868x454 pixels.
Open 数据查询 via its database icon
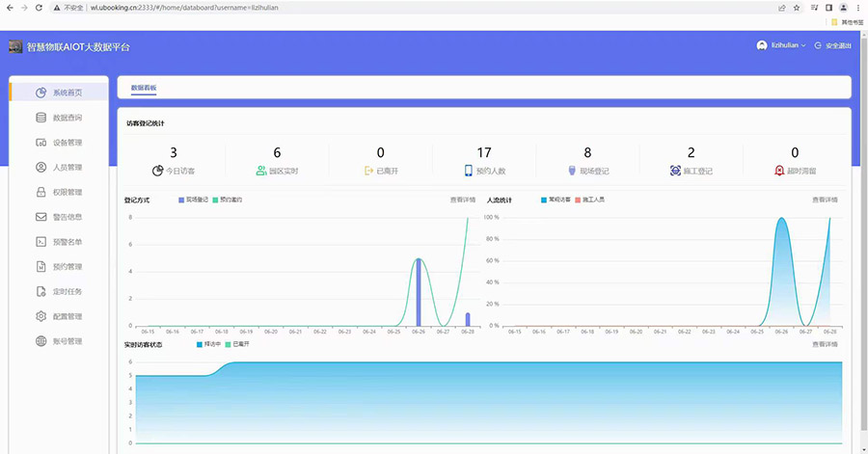pyautogui.click(x=41, y=118)
